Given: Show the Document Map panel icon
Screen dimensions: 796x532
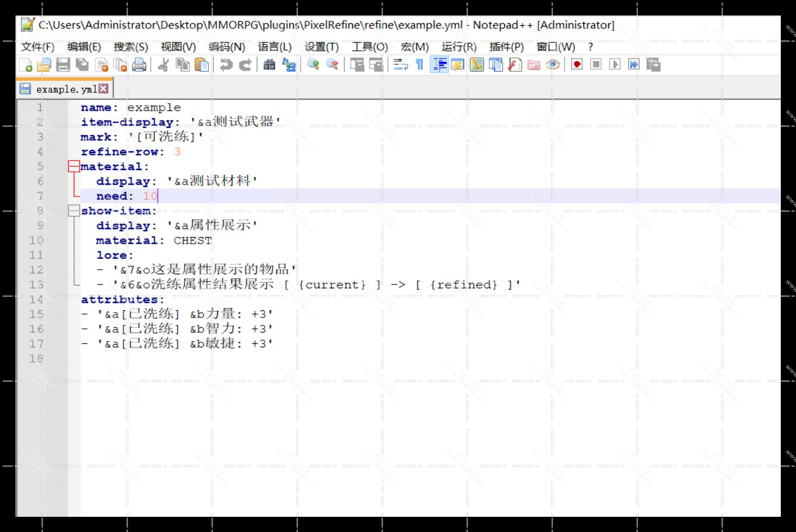Looking at the screenshot, I should (x=477, y=65).
